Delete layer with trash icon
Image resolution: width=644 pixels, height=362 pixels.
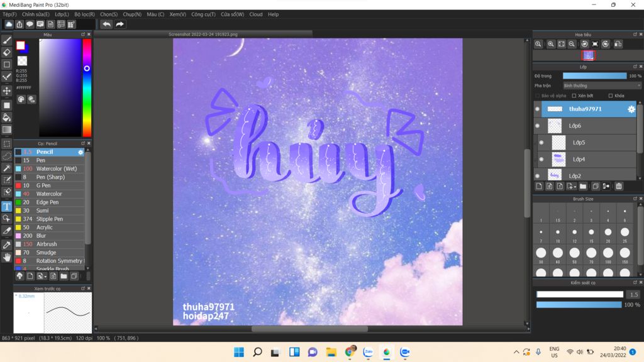tap(619, 186)
